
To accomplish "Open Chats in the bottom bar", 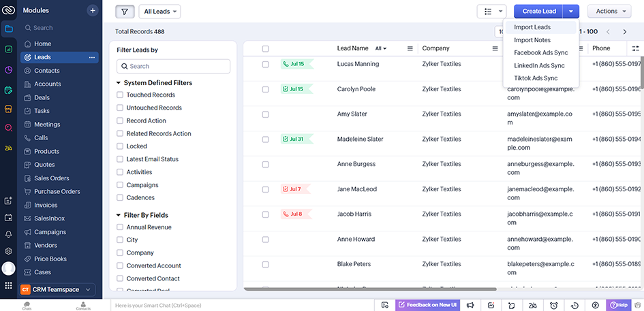I will (27, 306).
